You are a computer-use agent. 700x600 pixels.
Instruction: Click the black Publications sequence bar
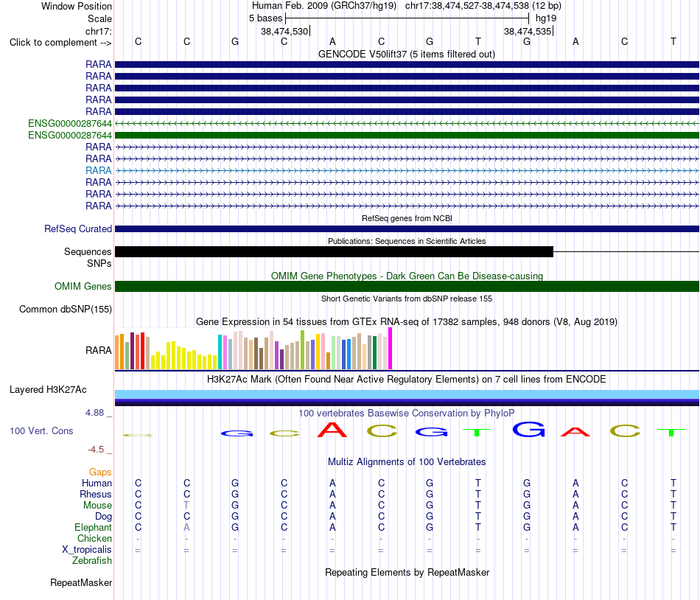pos(334,252)
